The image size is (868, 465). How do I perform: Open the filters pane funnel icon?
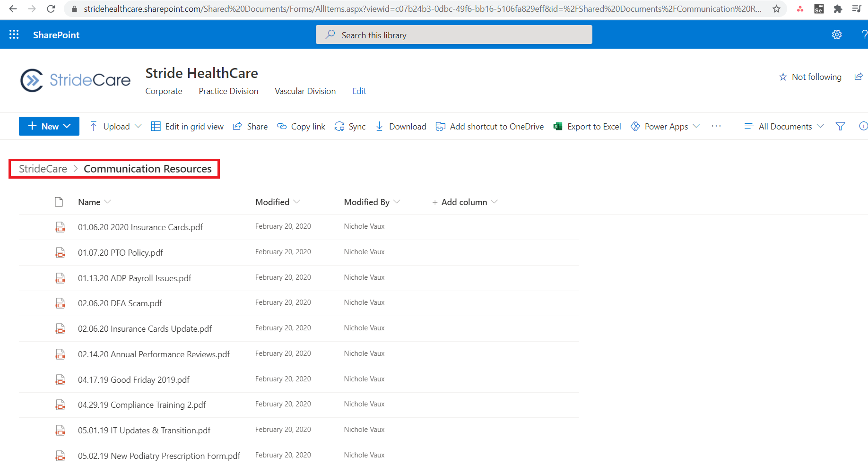click(x=840, y=126)
